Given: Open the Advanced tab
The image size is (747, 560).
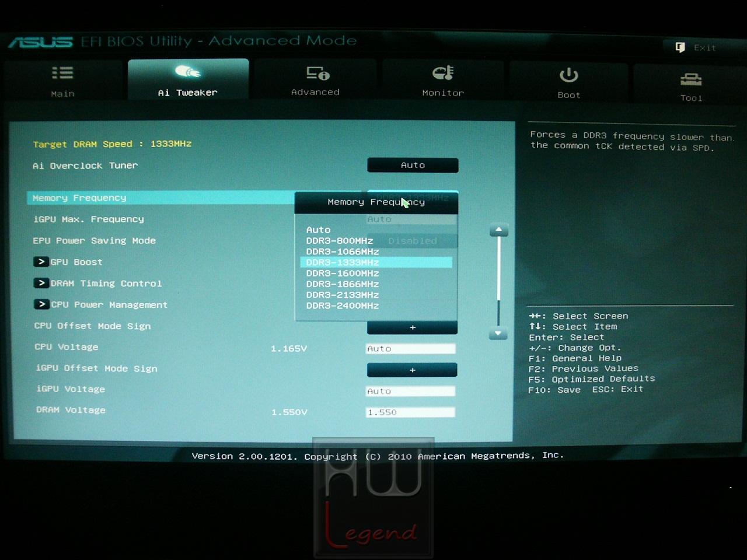Looking at the screenshot, I should pos(315,80).
